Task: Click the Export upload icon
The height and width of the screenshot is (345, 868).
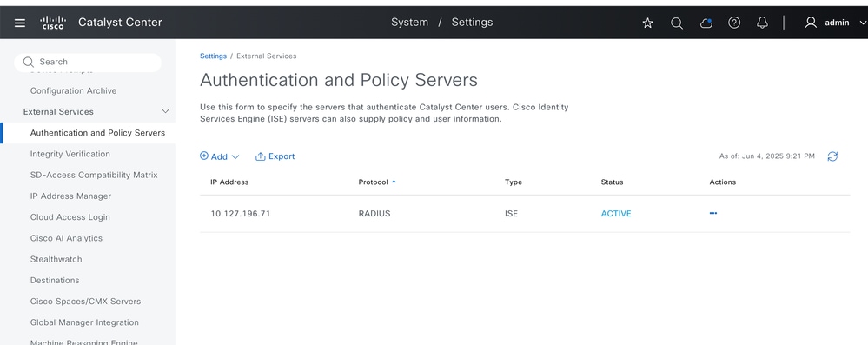Action: [x=260, y=156]
